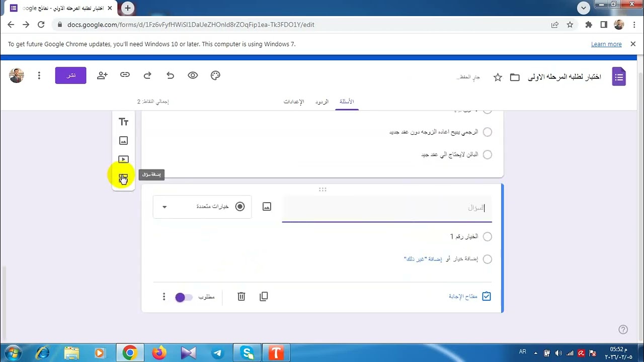Click the address bar URL

click(x=191, y=24)
